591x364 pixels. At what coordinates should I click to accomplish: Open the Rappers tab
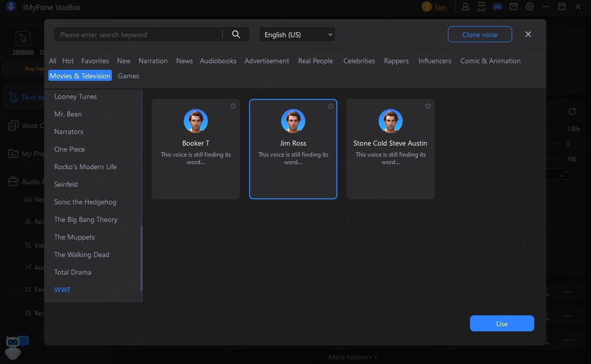pyautogui.click(x=396, y=61)
